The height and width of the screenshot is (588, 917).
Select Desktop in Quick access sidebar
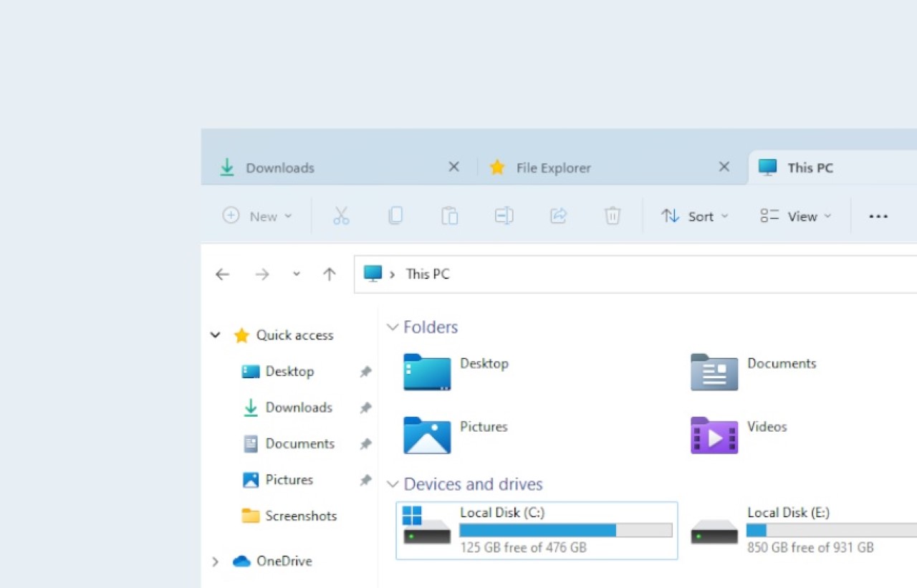pyautogui.click(x=289, y=372)
